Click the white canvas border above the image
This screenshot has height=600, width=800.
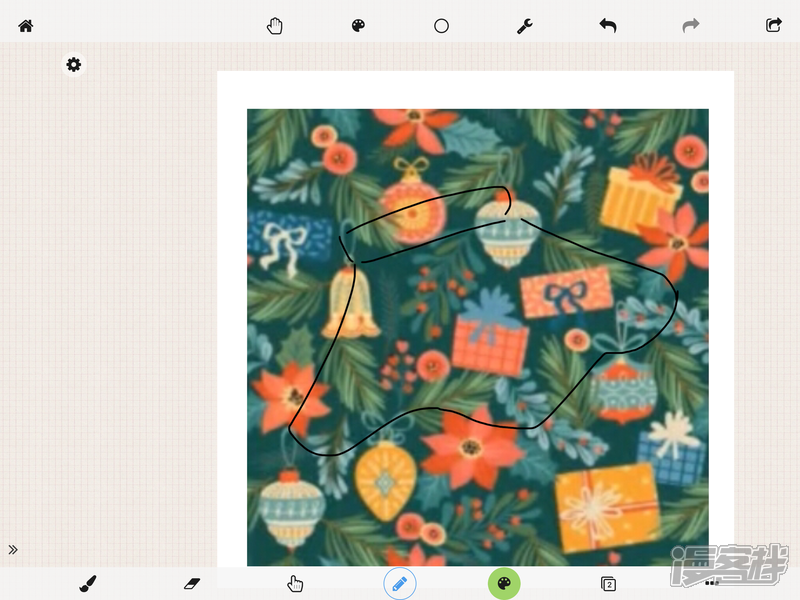[475, 90]
